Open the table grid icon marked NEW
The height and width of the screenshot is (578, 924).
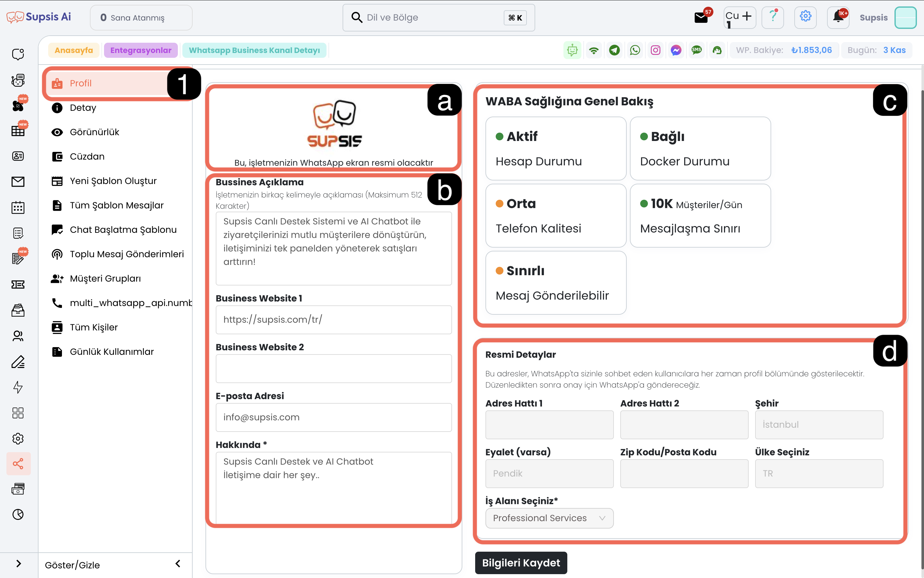pos(18,131)
